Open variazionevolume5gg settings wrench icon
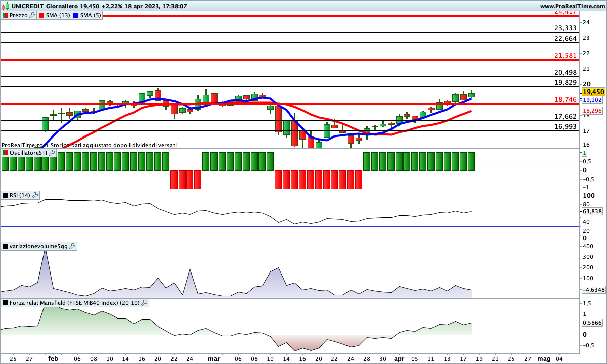Viewport: 607px width, 364px height. [73, 246]
